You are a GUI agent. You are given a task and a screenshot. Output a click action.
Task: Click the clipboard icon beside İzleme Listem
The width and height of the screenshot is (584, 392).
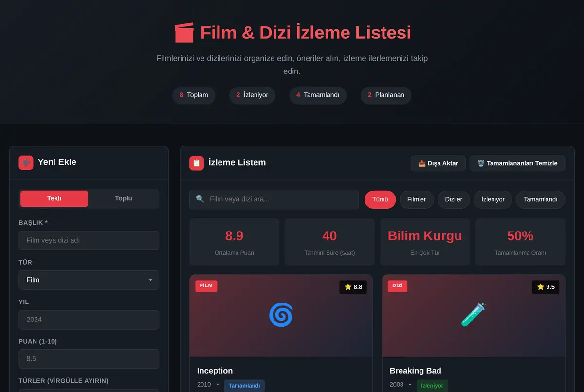(x=197, y=163)
